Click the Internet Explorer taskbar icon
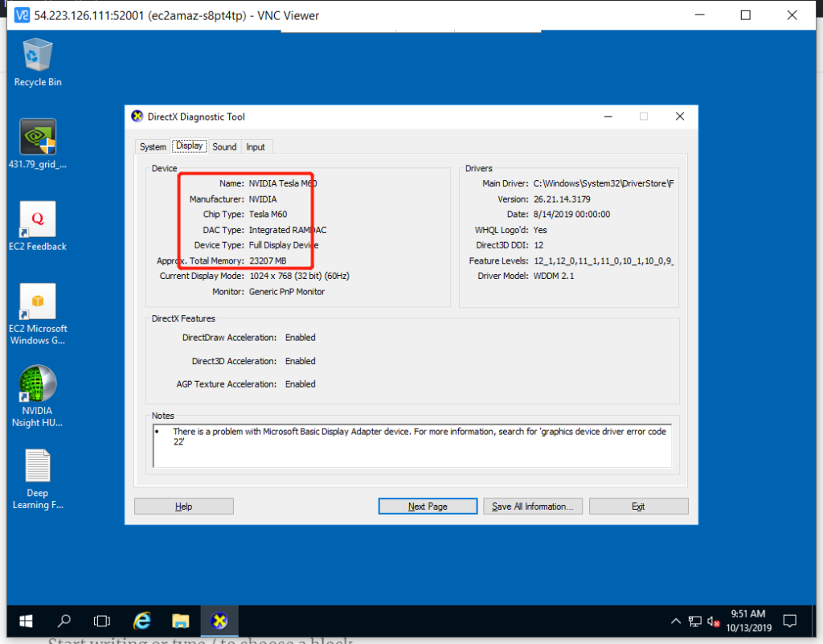Screen dimensions: 823x644 pyautogui.click(x=142, y=621)
